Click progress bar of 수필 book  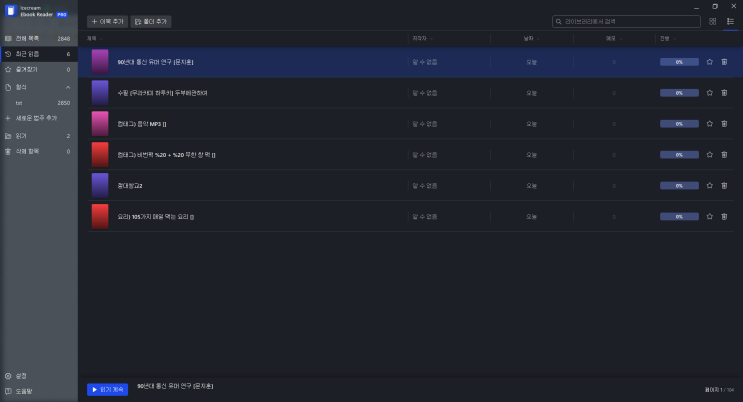click(679, 93)
